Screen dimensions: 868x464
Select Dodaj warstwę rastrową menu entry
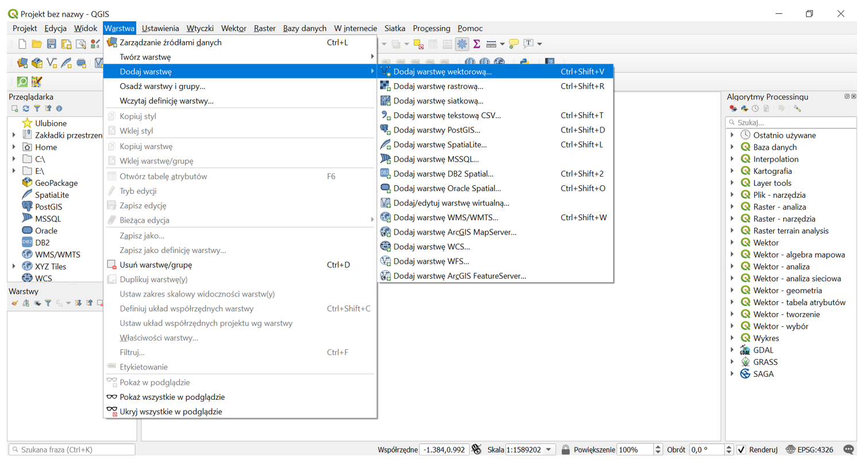(x=438, y=87)
